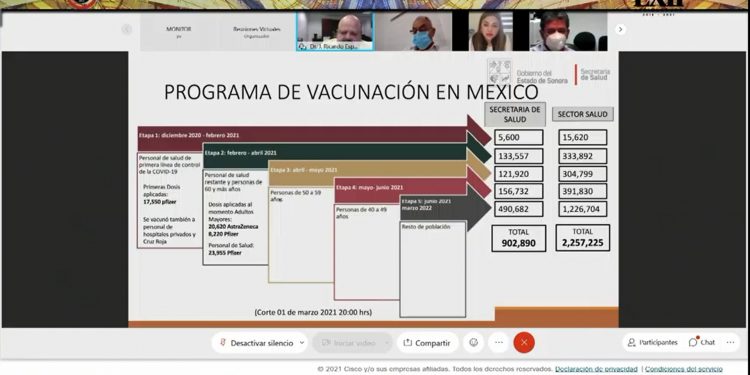Select the woman participant video tile
The image size is (750, 375).
point(490,32)
